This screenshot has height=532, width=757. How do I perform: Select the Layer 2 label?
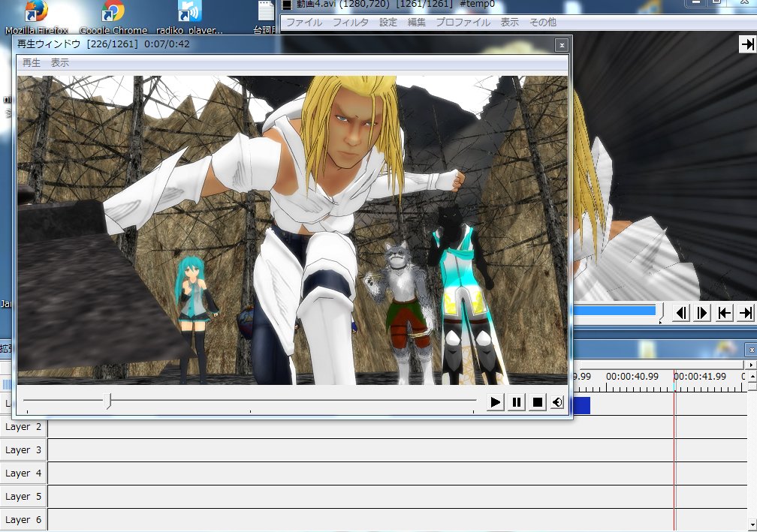point(23,427)
